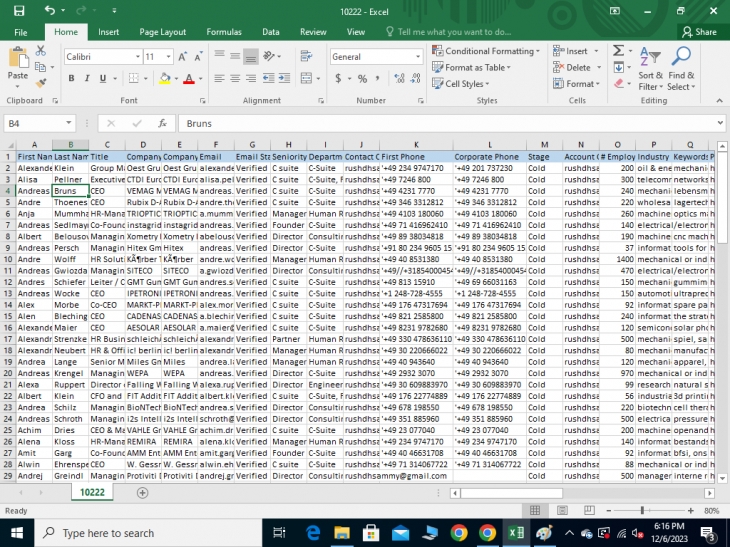
Task: Apply Comma Style format
Action: [377, 78]
